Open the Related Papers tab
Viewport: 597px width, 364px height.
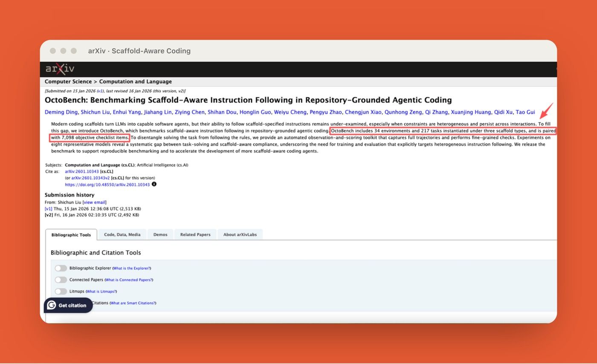pyautogui.click(x=195, y=234)
